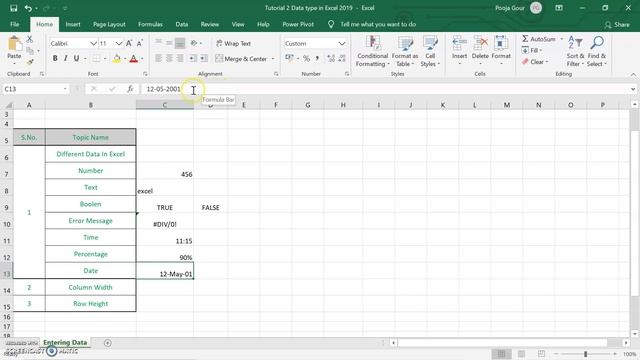Click the Font Color red A swatch
This screenshot has width=640, height=360.
[133, 59]
